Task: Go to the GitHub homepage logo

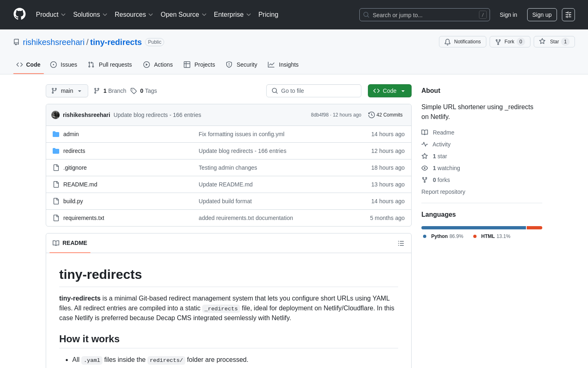Action: point(20,14)
